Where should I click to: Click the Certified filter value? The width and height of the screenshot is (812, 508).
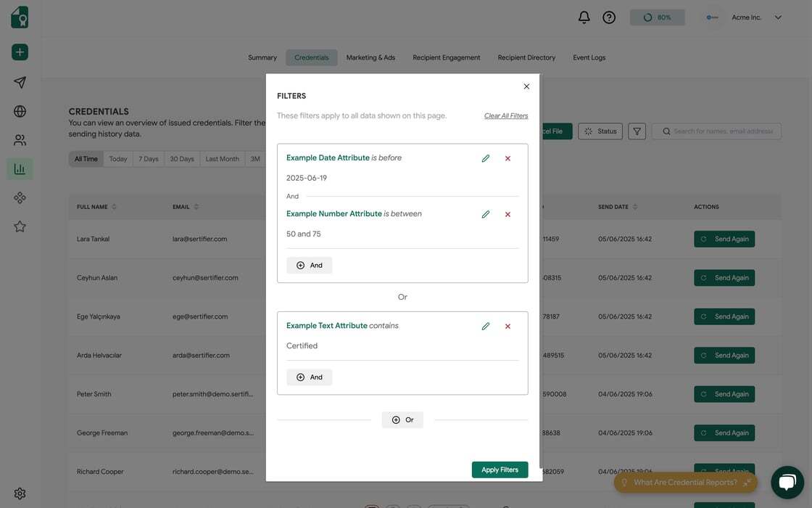pyautogui.click(x=302, y=345)
